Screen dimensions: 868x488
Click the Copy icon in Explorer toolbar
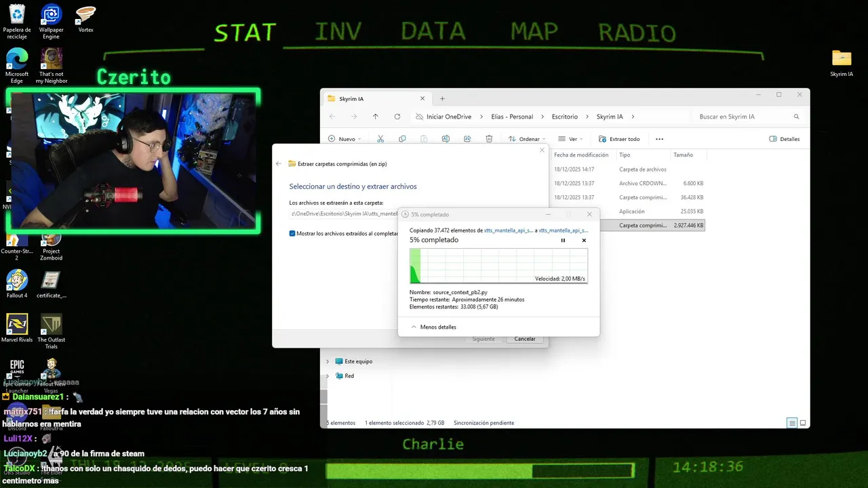click(402, 139)
